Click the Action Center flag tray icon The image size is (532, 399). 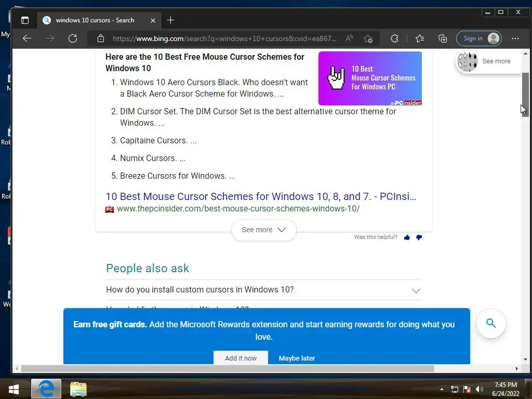tap(467, 389)
